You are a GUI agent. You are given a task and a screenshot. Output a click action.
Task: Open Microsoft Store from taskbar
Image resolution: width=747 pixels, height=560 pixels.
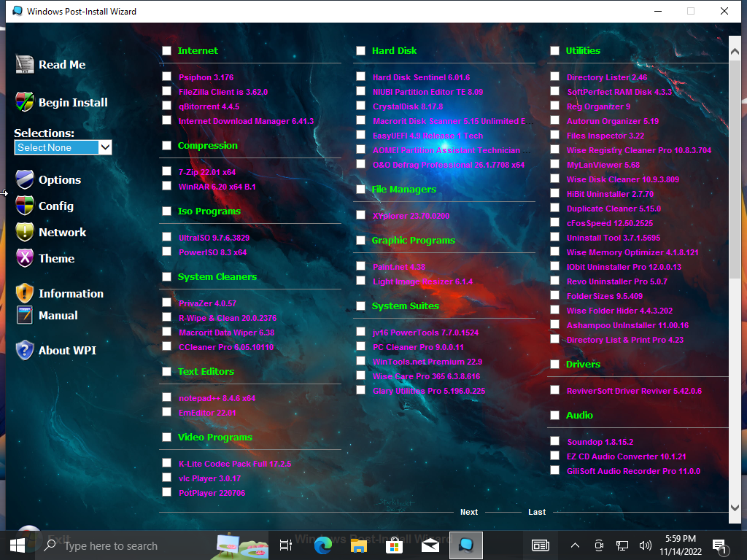394,545
